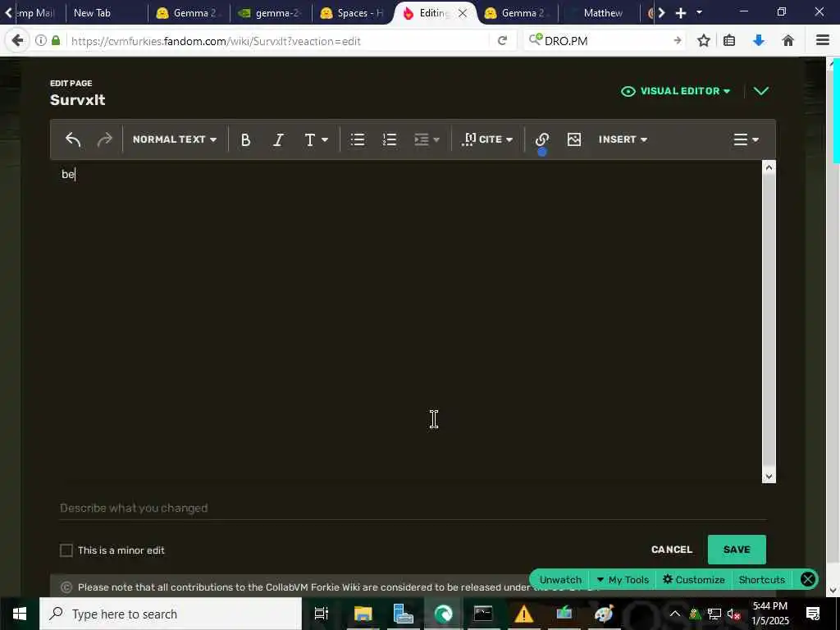Open the command prompt taskbar icon

[483, 614]
